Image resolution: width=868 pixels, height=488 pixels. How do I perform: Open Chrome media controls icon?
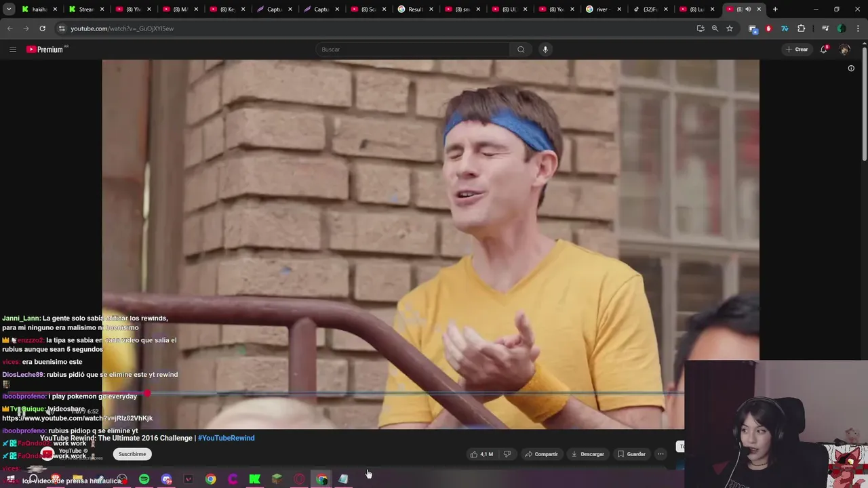pos(825,28)
